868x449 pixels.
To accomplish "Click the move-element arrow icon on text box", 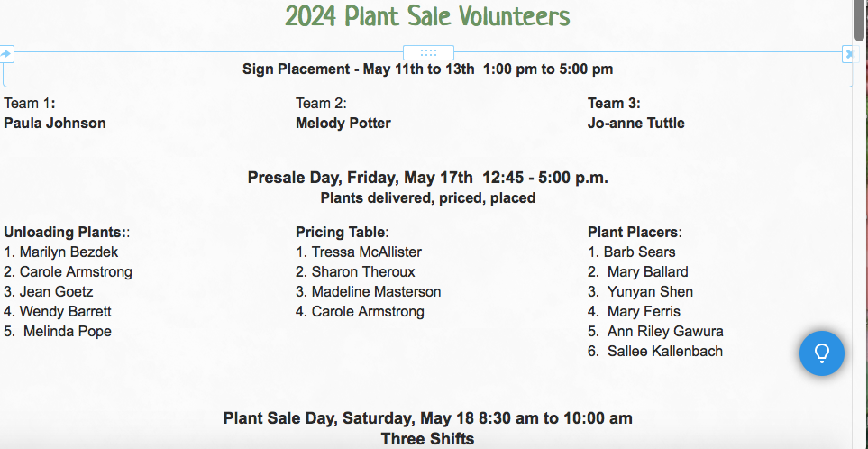I will 6,54.
